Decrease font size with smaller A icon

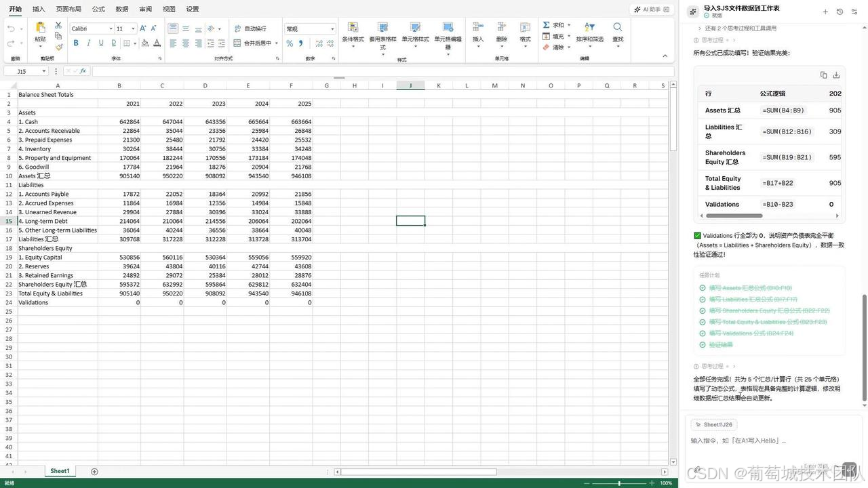(155, 28)
